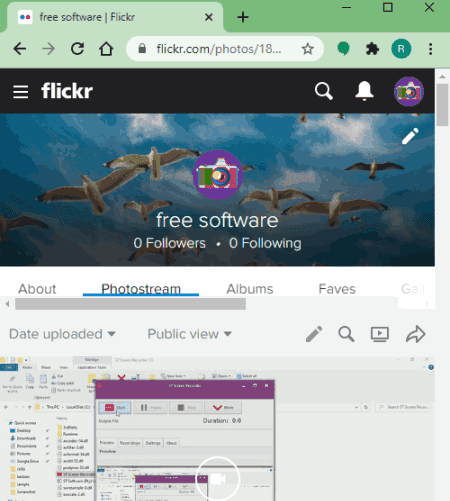Open the account avatar in Flickr header
This screenshot has width=450, height=501.
point(409,91)
